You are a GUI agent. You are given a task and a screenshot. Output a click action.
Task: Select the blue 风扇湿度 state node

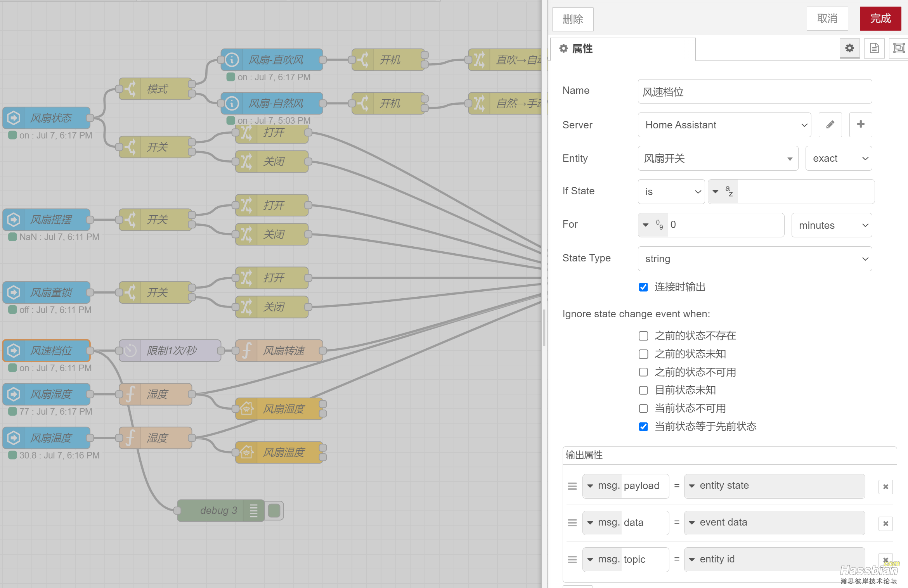tap(47, 394)
